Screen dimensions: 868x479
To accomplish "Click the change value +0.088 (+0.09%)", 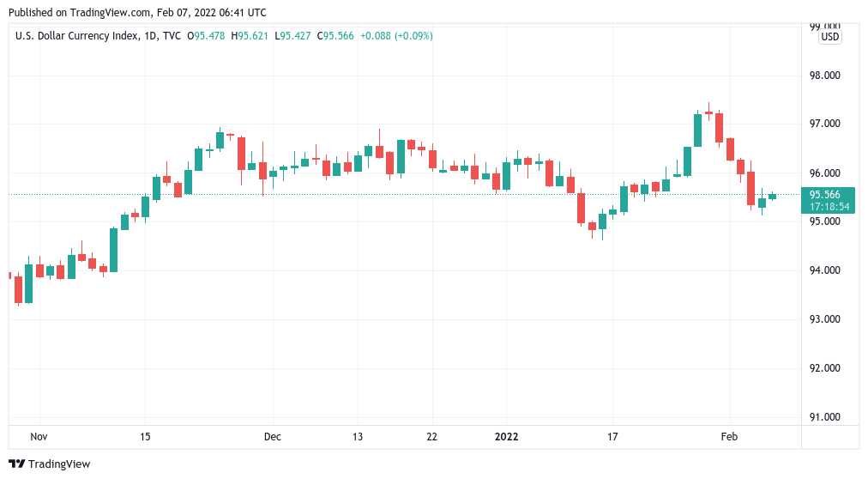I will pyautogui.click(x=396, y=36).
